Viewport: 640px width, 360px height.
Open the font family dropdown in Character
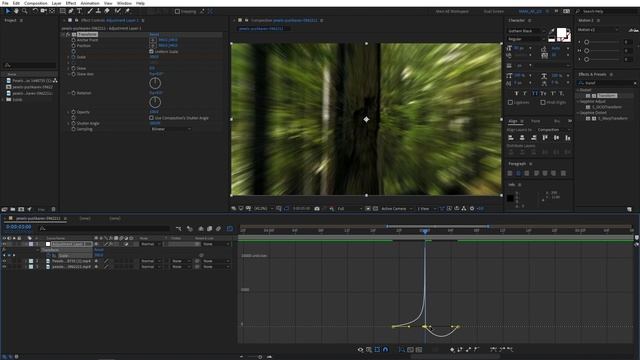pos(526,31)
